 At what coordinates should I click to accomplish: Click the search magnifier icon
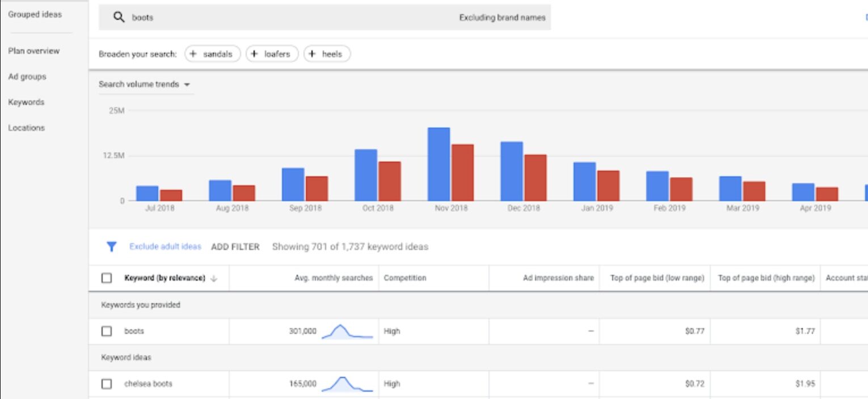[x=119, y=18]
